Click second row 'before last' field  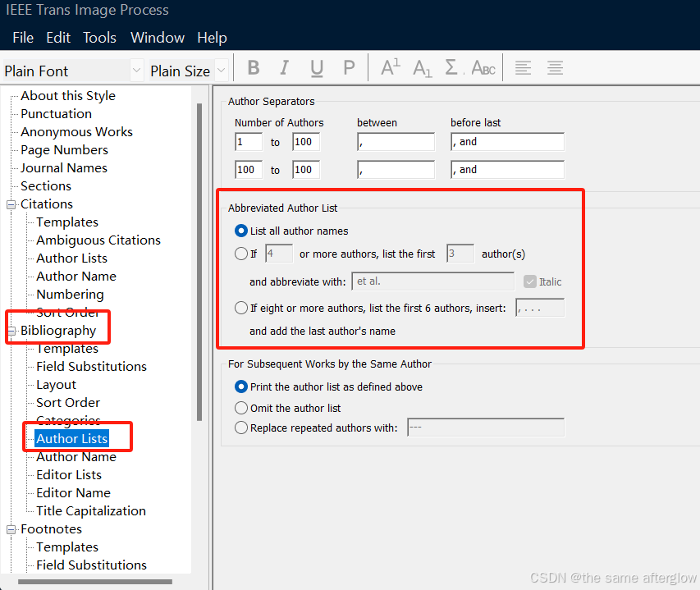tap(508, 170)
